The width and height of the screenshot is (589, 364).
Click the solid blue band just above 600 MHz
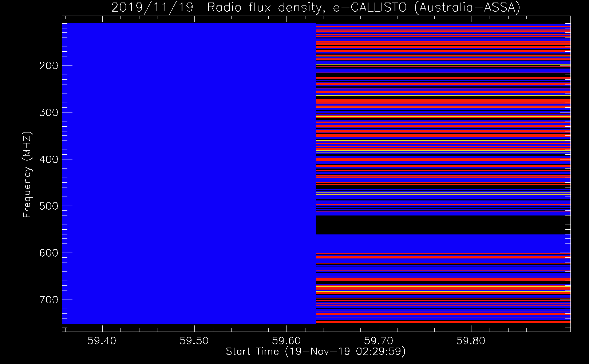(x=443, y=244)
